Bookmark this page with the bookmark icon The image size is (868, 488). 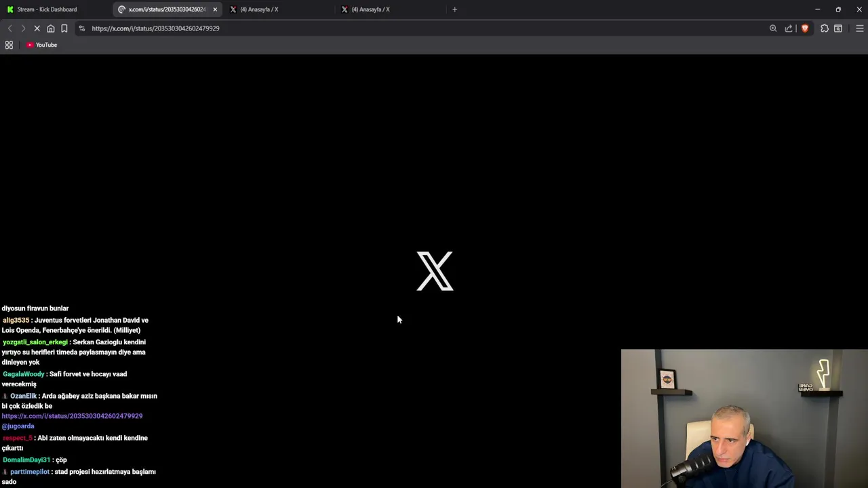(64, 28)
